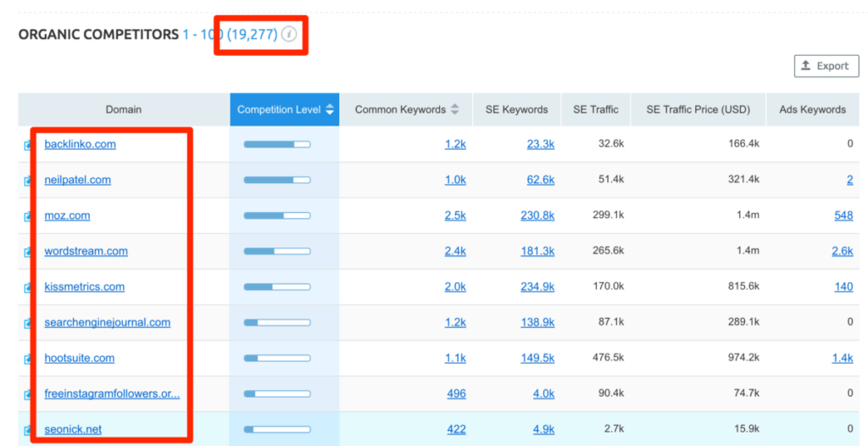Select hootsuite.com SE traffic value 476.5k

tap(609, 357)
